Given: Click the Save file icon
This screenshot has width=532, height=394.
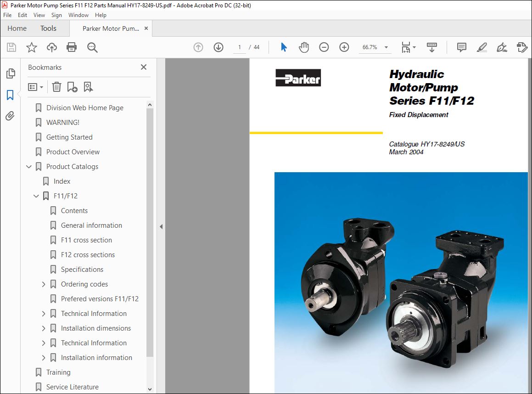Looking at the screenshot, I should 11,47.
